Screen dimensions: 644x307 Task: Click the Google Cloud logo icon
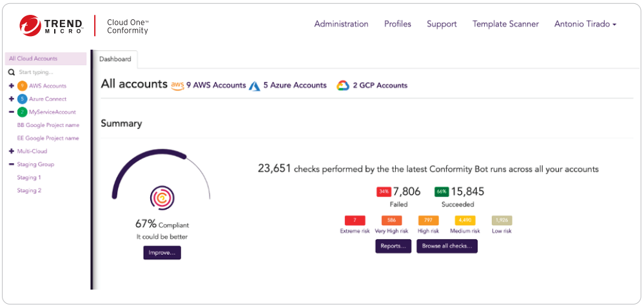tap(343, 86)
